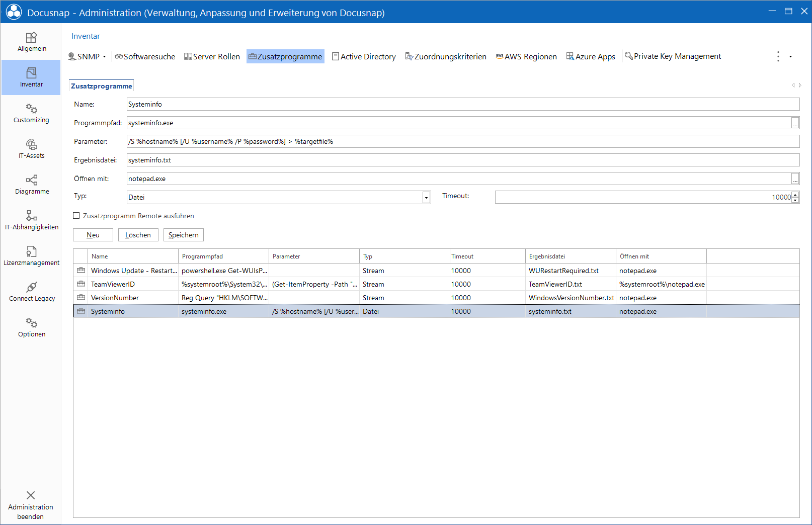
Task: Click the Löschen button
Action: [138, 235]
